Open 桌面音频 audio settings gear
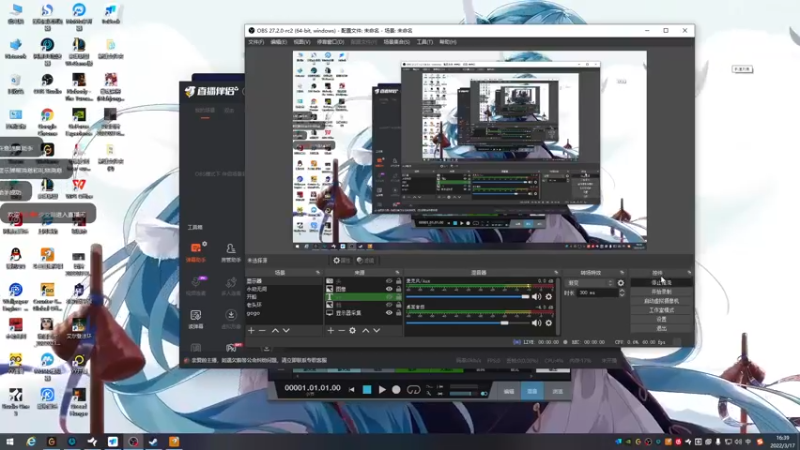 pyautogui.click(x=548, y=323)
